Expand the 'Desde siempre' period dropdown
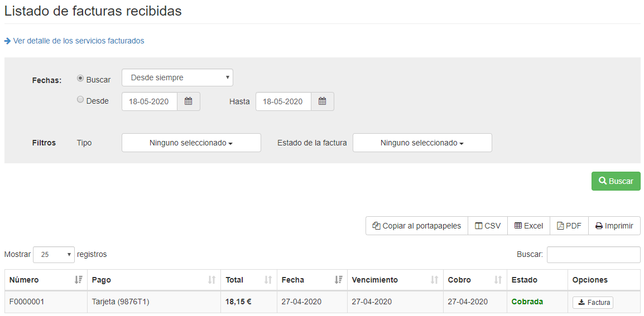This screenshot has height=316, width=644. click(x=177, y=77)
